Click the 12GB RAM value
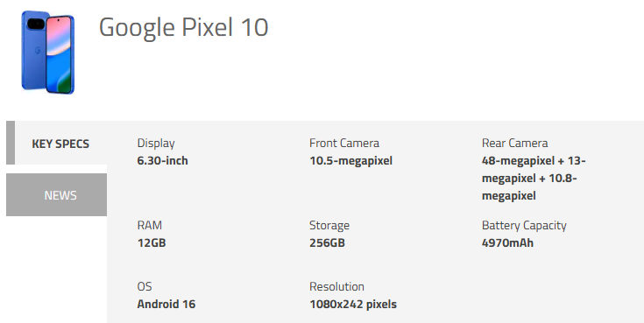 pyautogui.click(x=152, y=242)
